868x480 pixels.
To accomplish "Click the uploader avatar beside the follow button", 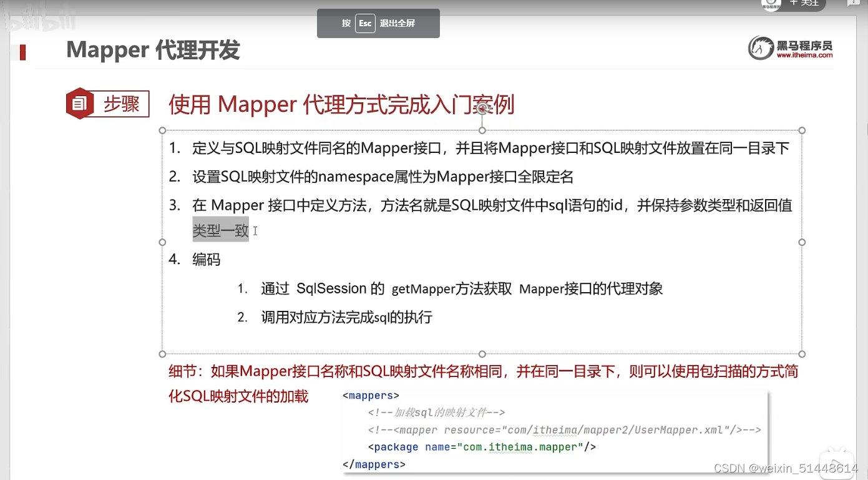I will pos(770,5).
